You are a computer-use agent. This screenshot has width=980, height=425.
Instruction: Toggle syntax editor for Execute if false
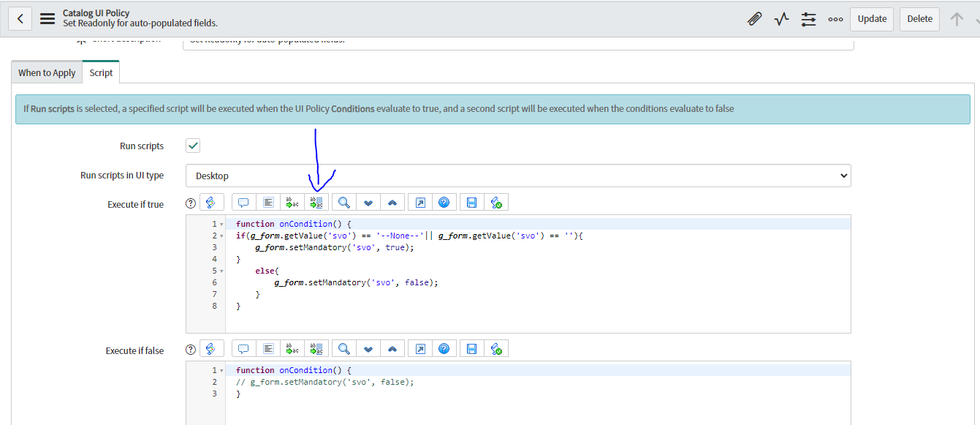pyautogui.click(x=211, y=349)
